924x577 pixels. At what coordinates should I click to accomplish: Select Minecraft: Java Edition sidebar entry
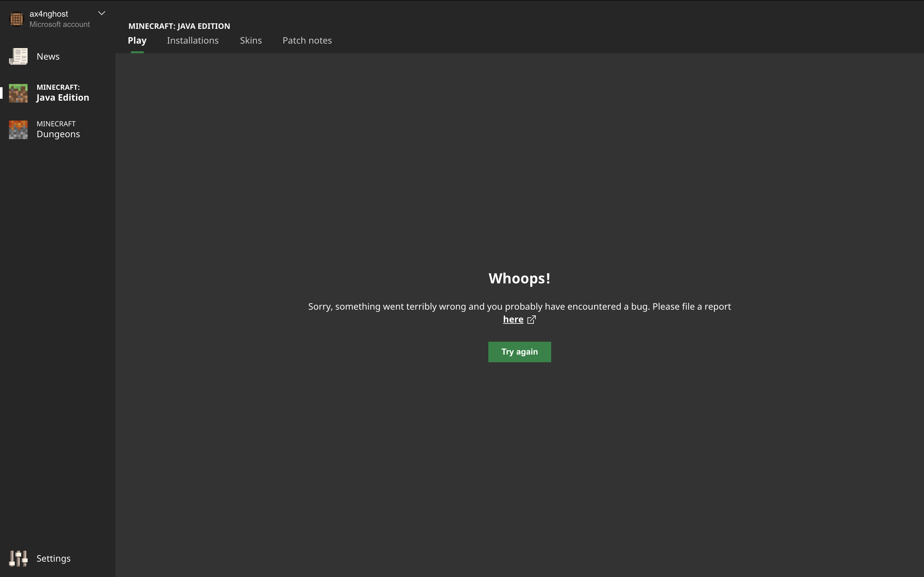click(x=63, y=93)
